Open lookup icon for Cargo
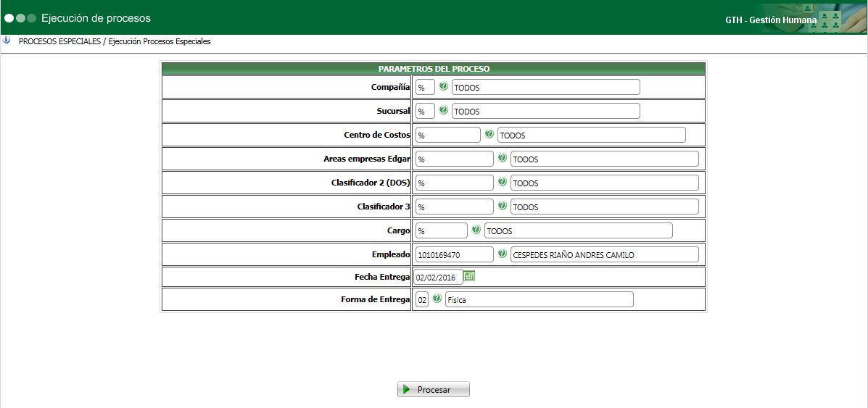 pos(476,229)
